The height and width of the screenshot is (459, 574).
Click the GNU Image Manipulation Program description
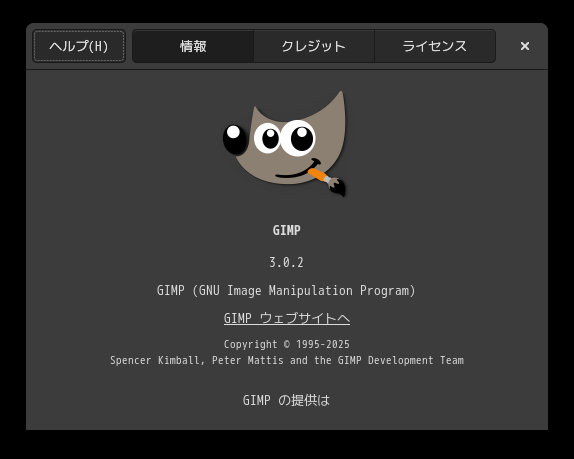[x=286, y=291]
